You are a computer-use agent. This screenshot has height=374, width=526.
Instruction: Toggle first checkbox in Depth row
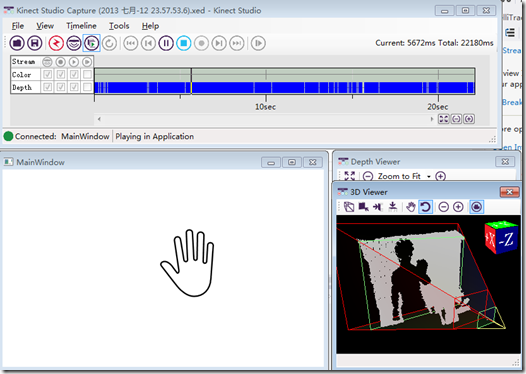pos(48,87)
